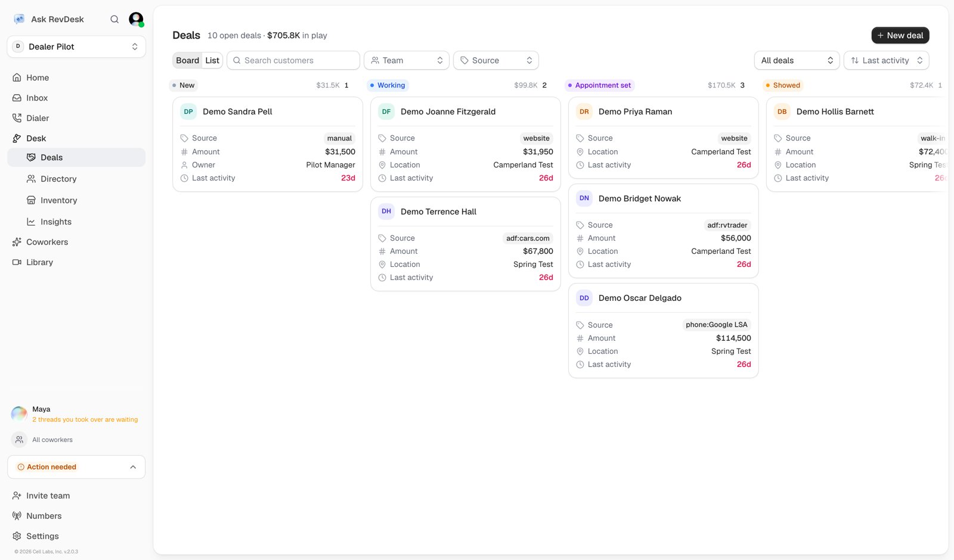Open the Last activity sort dropdown
Viewport: 954px width, 560px height.
coord(887,60)
